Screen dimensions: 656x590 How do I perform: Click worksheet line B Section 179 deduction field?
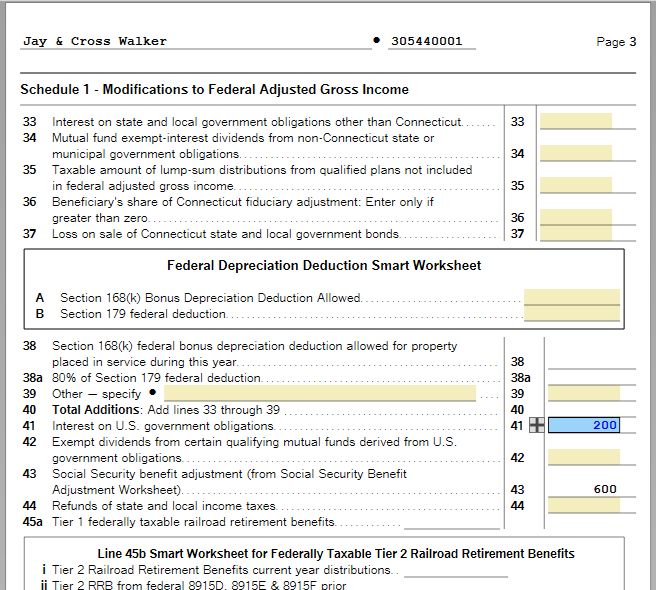[572, 313]
